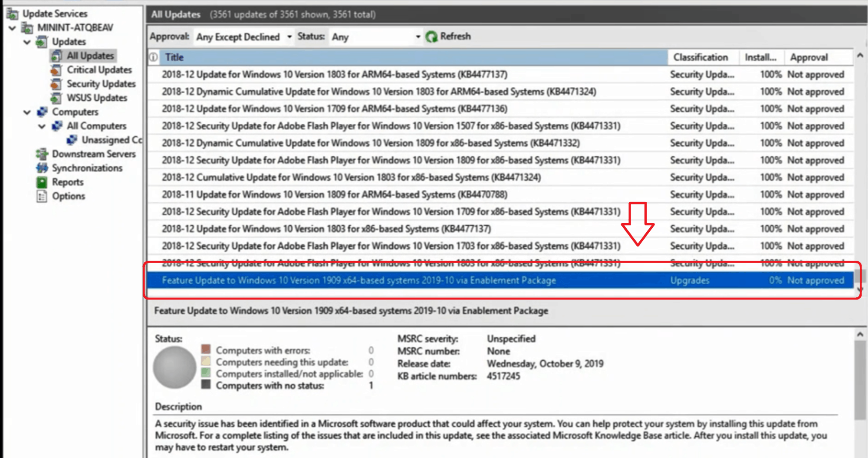868x458 pixels.
Task: Collapse the MININT-ATQBEAV server node
Action: tap(13, 28)
